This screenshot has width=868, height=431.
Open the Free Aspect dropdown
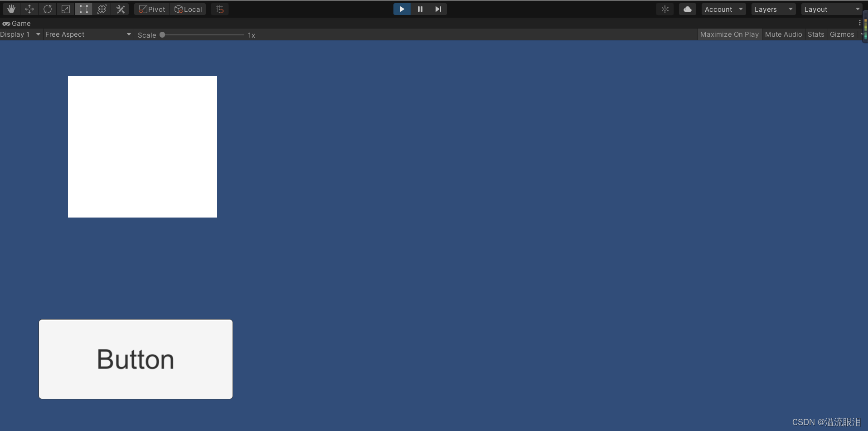click(x=88, y=34)
